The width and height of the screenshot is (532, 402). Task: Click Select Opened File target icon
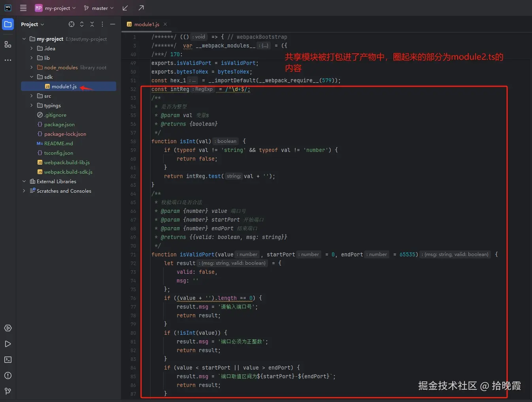click(72, 24)
